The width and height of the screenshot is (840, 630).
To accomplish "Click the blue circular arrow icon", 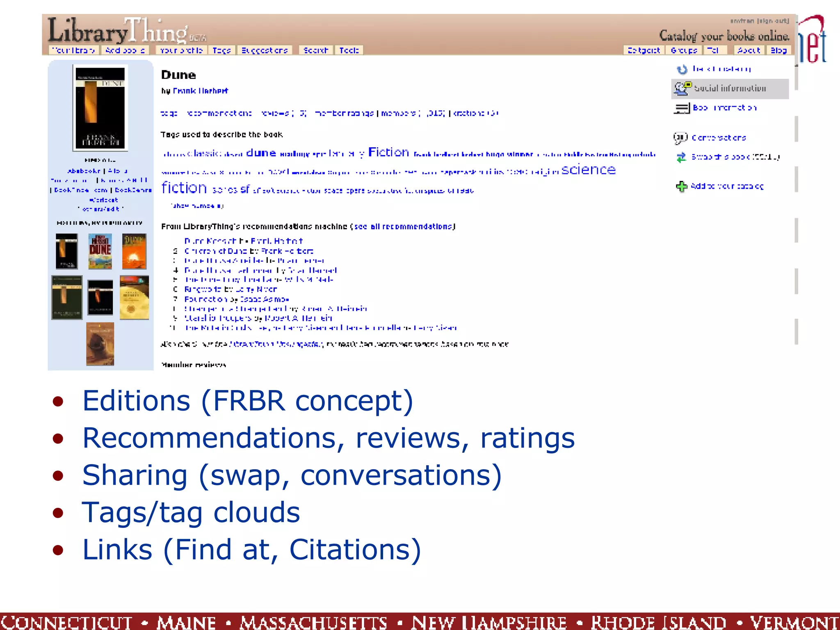I will 682,69.
